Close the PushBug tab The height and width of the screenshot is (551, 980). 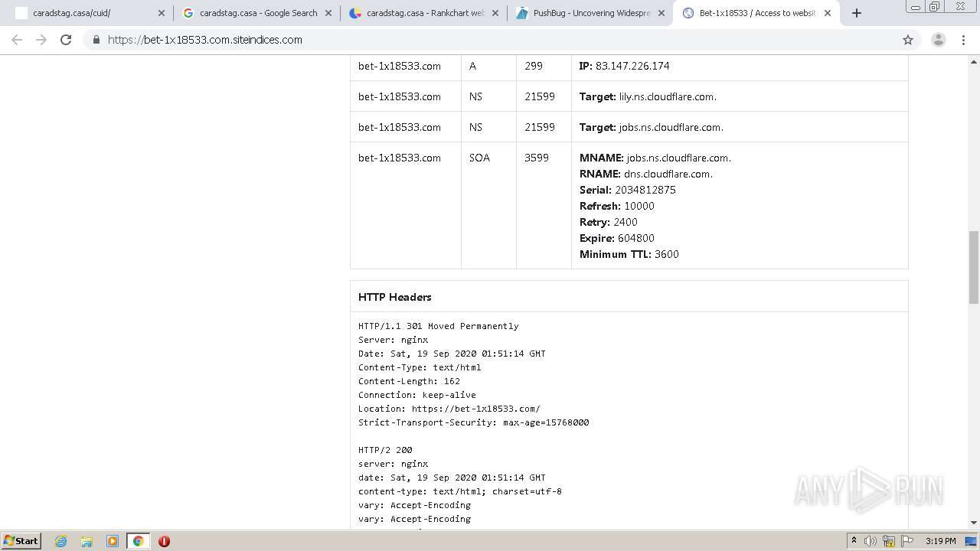click(661, 13)
